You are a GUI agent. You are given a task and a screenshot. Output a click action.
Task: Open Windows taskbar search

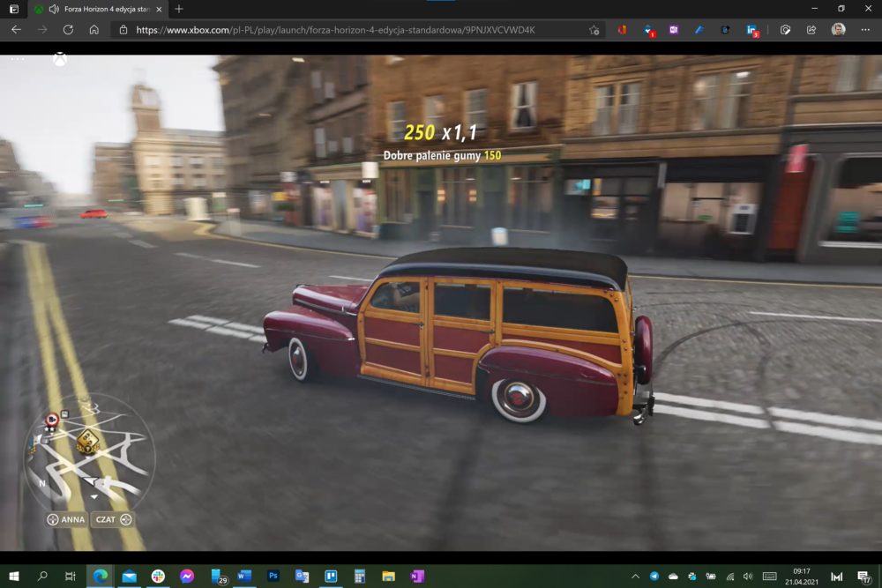pos(42,577)
